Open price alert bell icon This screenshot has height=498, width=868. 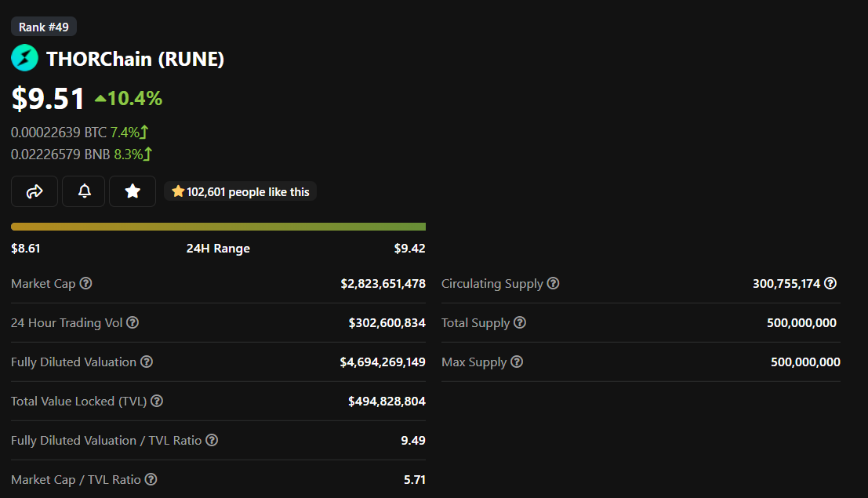pyautogui.click(x=84, y=191)
